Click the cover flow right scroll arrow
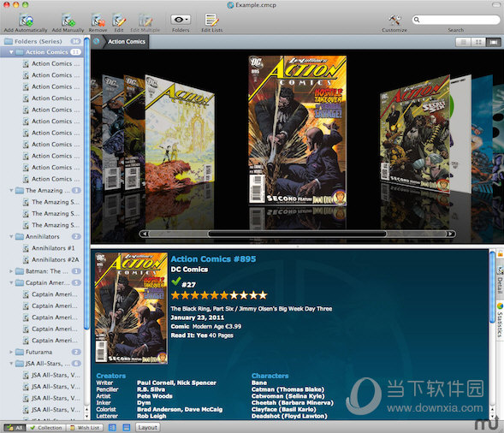 tap(450, 234)
